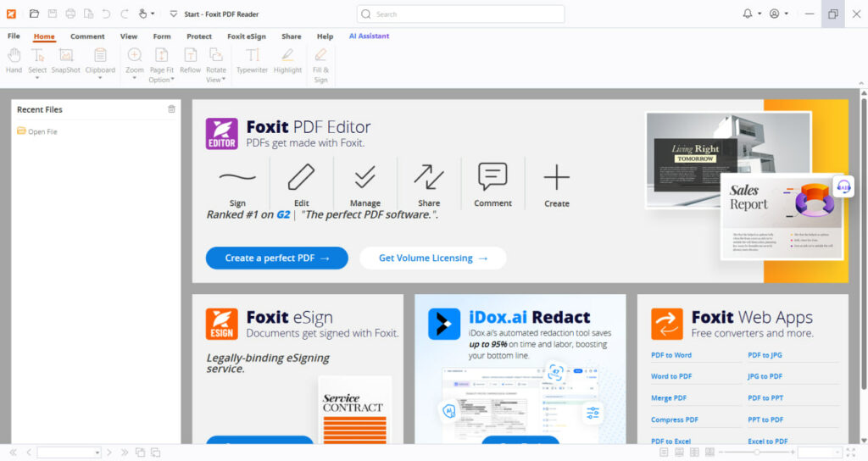This screenshot has height=461, width=868.
Task: Click the PPT to PDF link
Action: click(765, 419)
